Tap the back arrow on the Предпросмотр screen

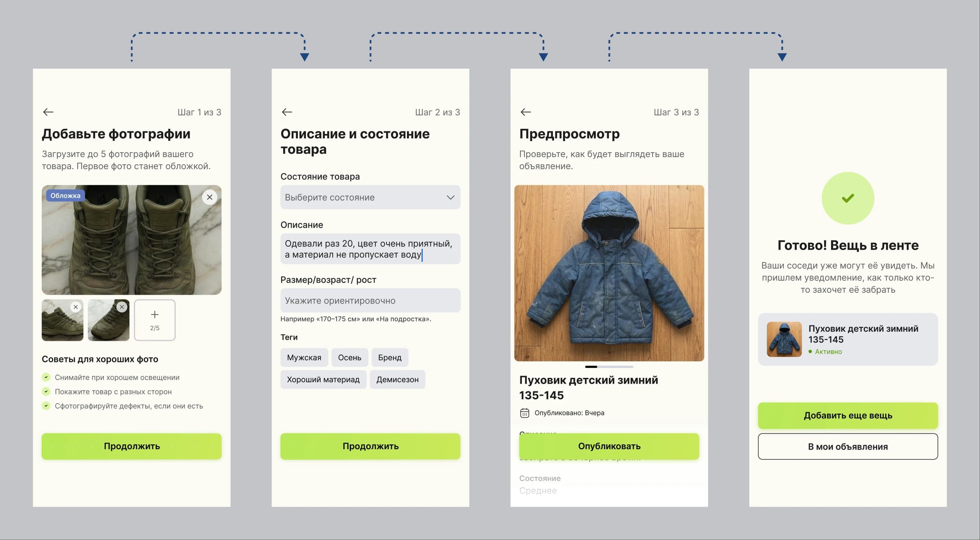tap(526, 112)
